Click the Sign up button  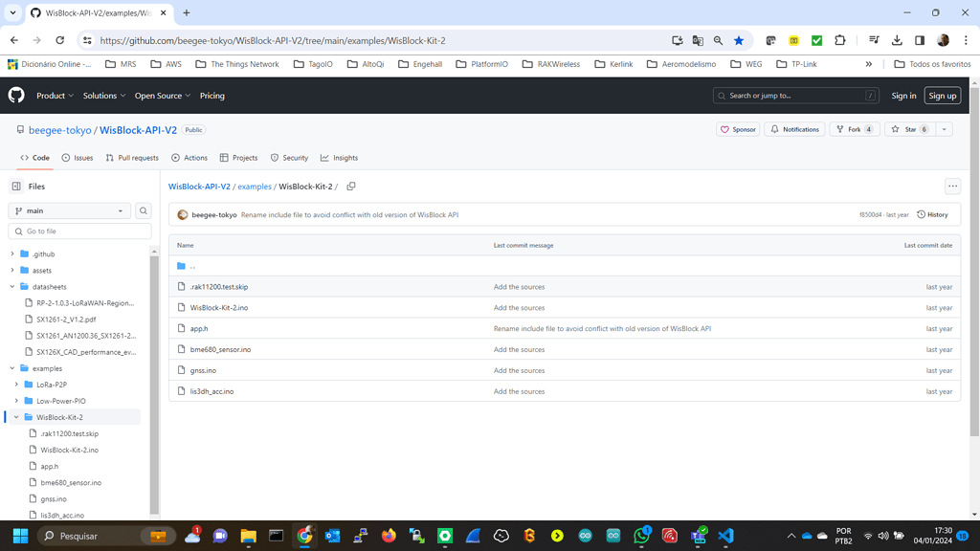click(x=942, y=96)
